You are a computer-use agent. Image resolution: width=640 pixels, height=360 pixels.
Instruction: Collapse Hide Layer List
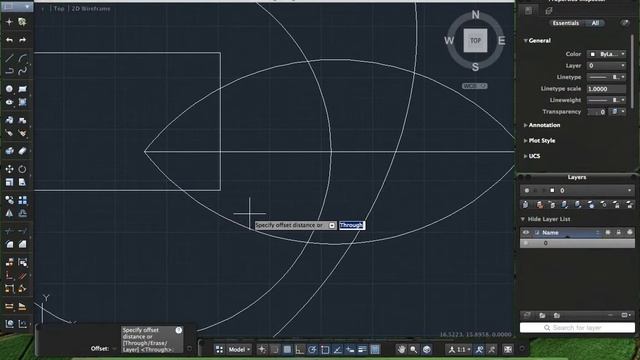(523, 219)
